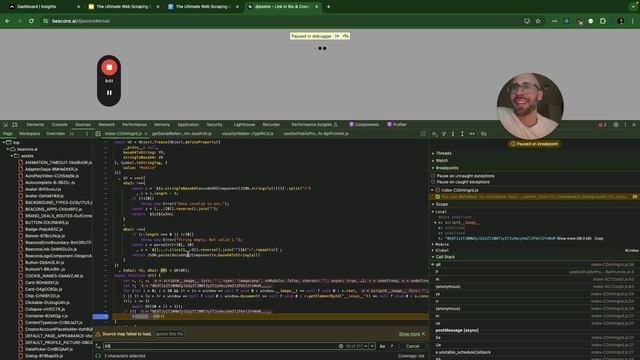Viewport: 640px width, 360px height.
Task: Open DevTools more options menu
Action: (x=625, y=125)
